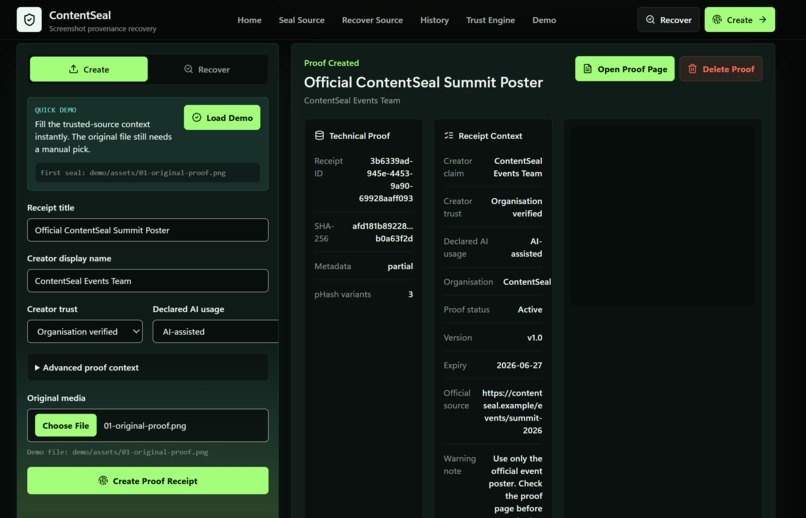The height and width of the screenshot is (518, 806).
Task: Click the SHA-256 hash value afd181b89228
Action: coord(382,232)
